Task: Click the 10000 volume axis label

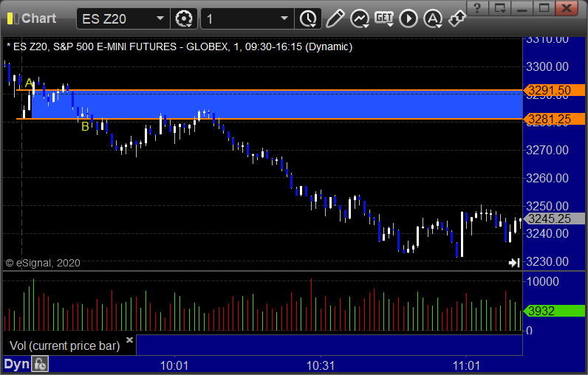Action: [543, 281]
